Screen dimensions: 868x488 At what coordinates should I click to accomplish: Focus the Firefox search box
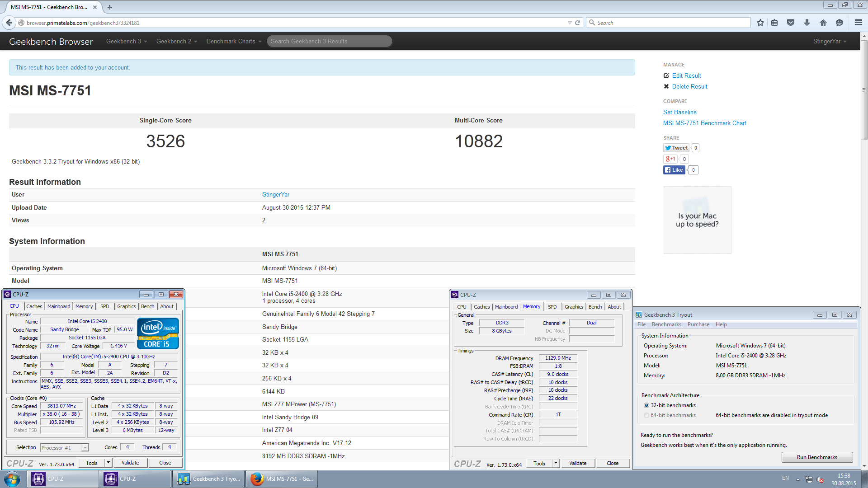(669, 23)
